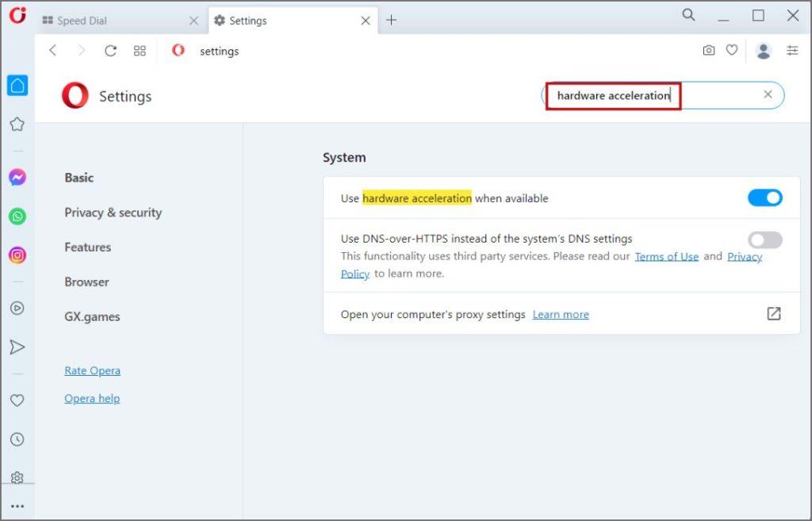The width and height of the screenshot is (812, 521).
Task: Open proxy Learn more link
Action: 561,314
